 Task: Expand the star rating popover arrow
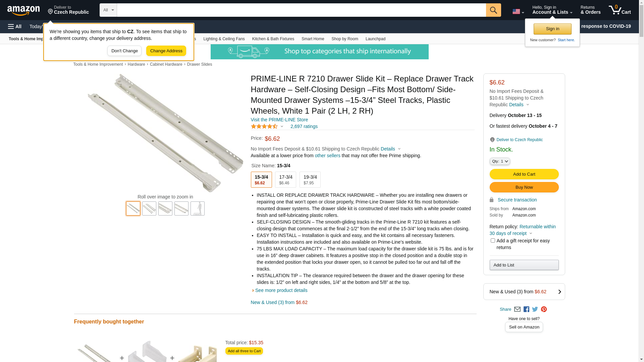pos(282,126)
